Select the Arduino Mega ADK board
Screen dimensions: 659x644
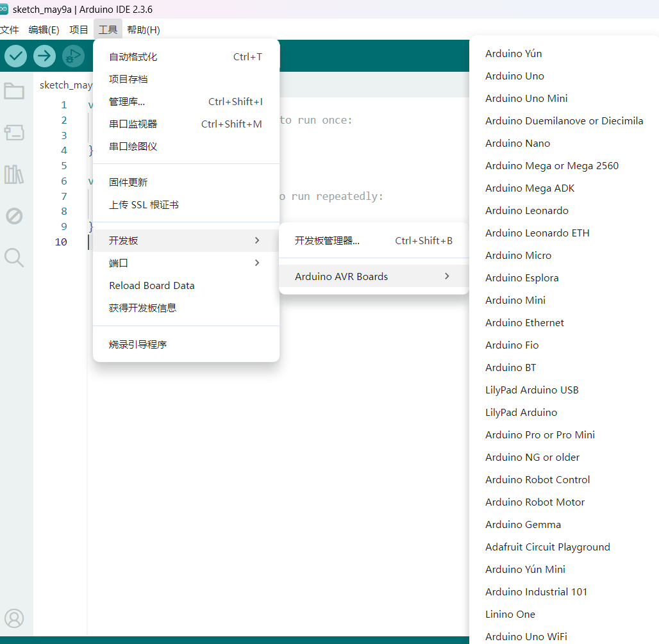[x=564, y=188]
